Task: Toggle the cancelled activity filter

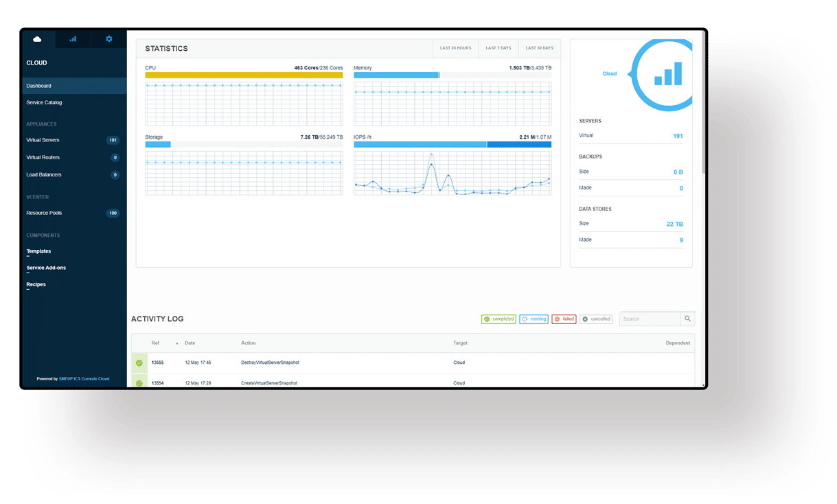Action: [596, 319]
